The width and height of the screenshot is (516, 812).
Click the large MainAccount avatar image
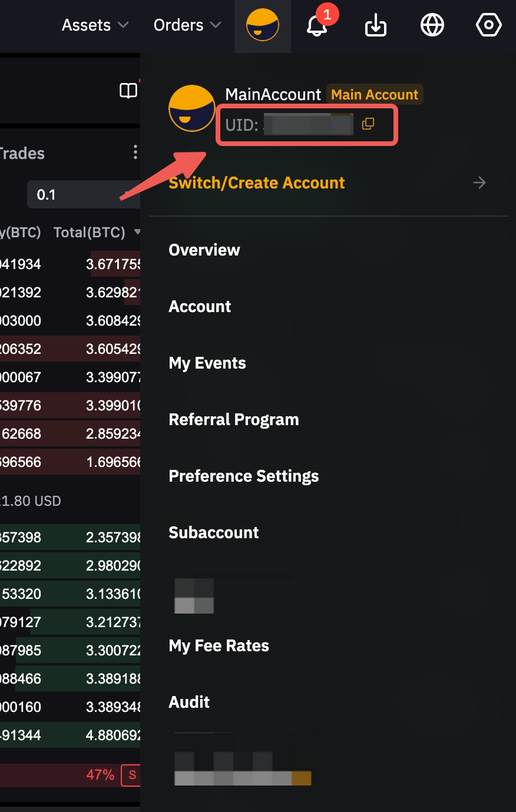[x=192, y=108]
